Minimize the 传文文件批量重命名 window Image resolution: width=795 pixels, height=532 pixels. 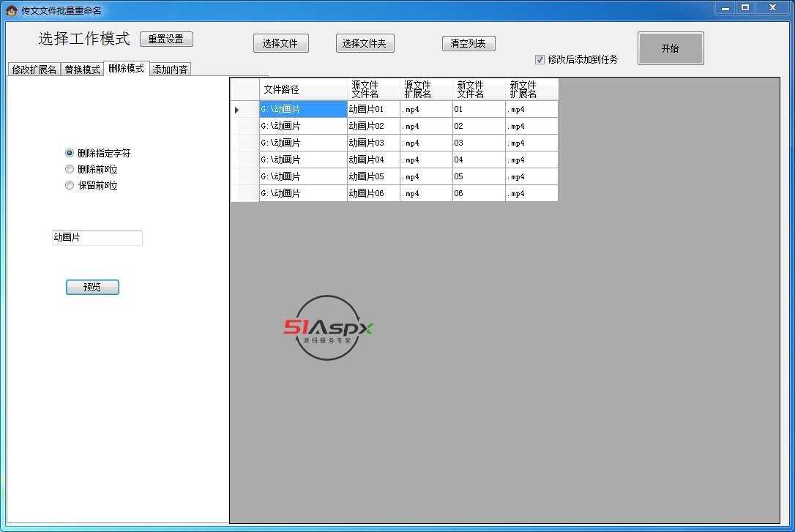725,7
